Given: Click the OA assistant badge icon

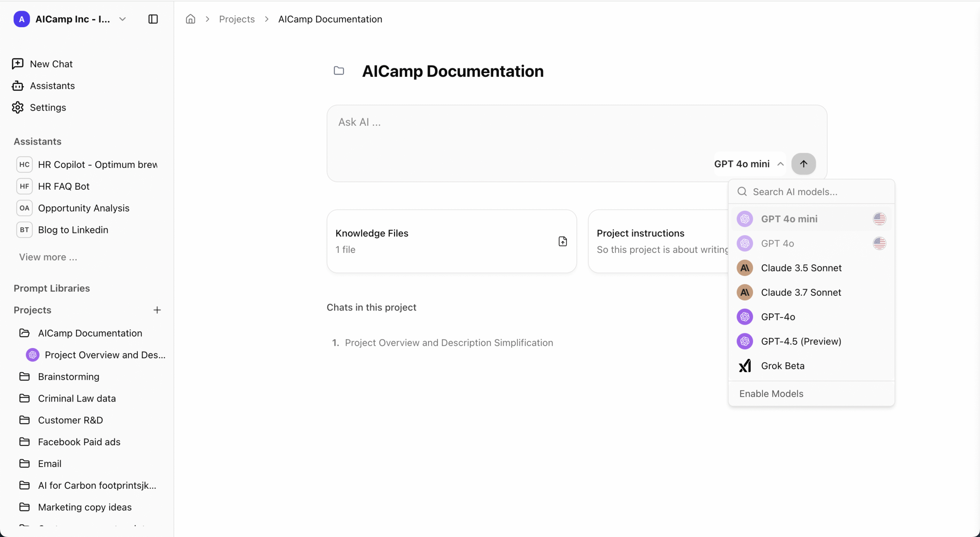Looking at the screenshot, I should pos(24,208).
